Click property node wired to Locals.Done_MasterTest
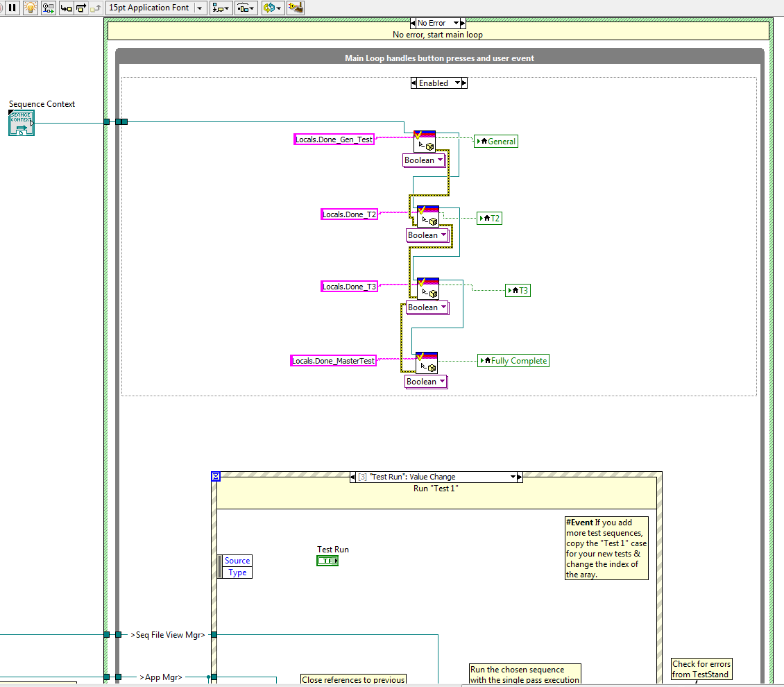The height and width of the screenshot is (687, 784). [x=427, y=362]
